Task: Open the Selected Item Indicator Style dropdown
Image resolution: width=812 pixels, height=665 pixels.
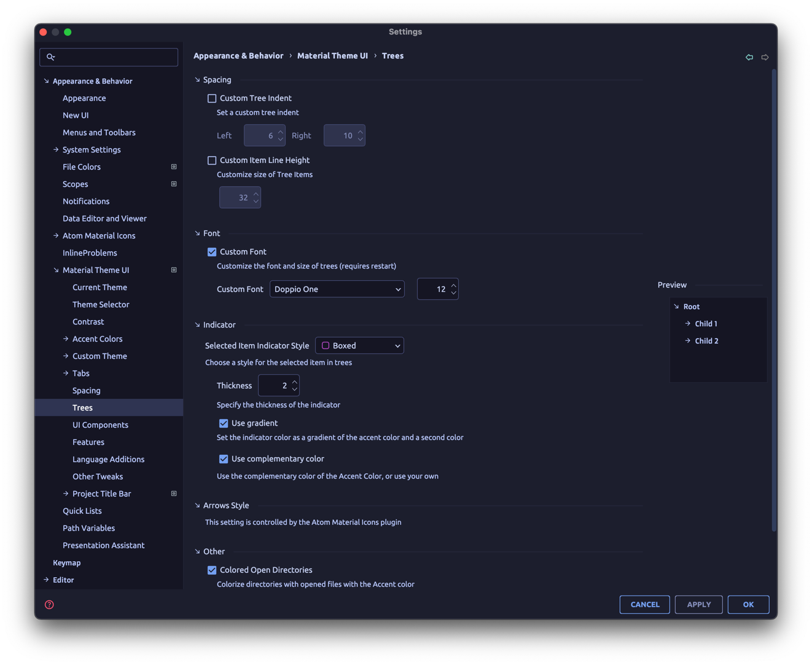Action: pyautogui.click(x=359, y=345)
